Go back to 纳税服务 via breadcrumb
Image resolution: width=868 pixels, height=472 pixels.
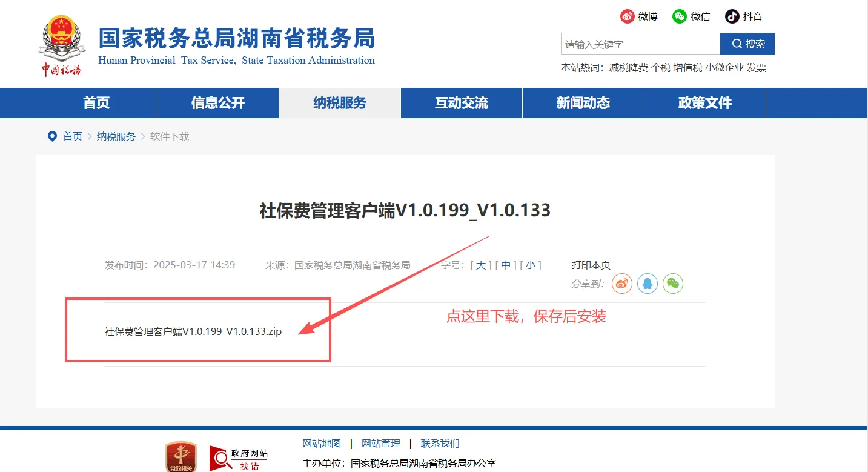pyautogui.click(x=116, y=136)
